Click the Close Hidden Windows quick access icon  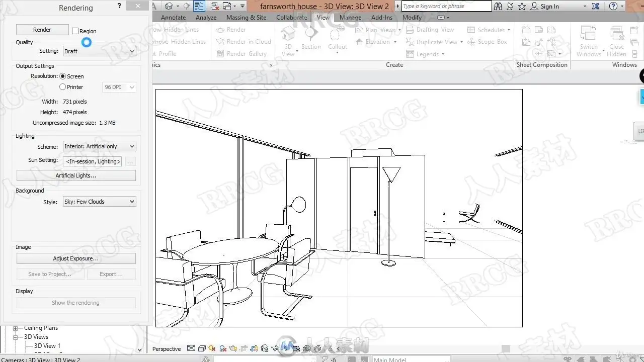click(214, 6)
